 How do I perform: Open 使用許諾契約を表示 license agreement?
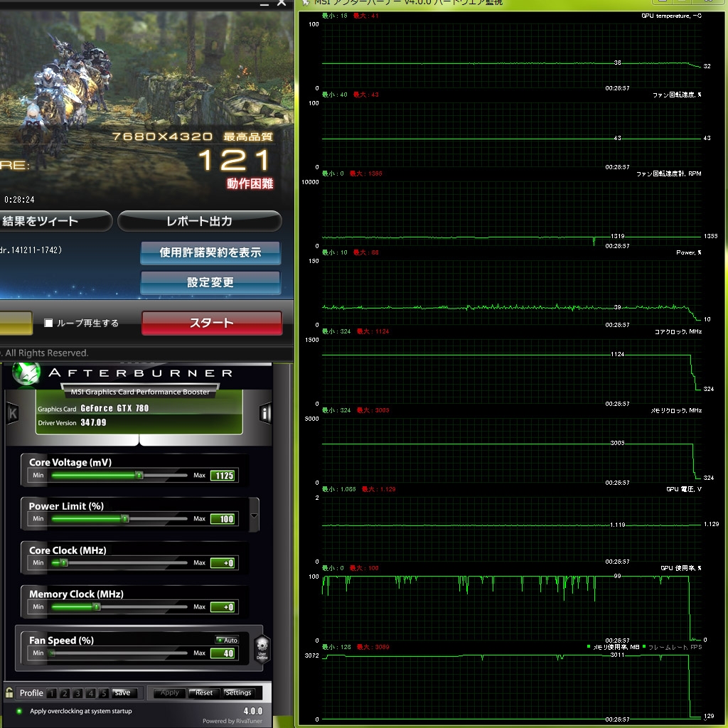point(210,252)
